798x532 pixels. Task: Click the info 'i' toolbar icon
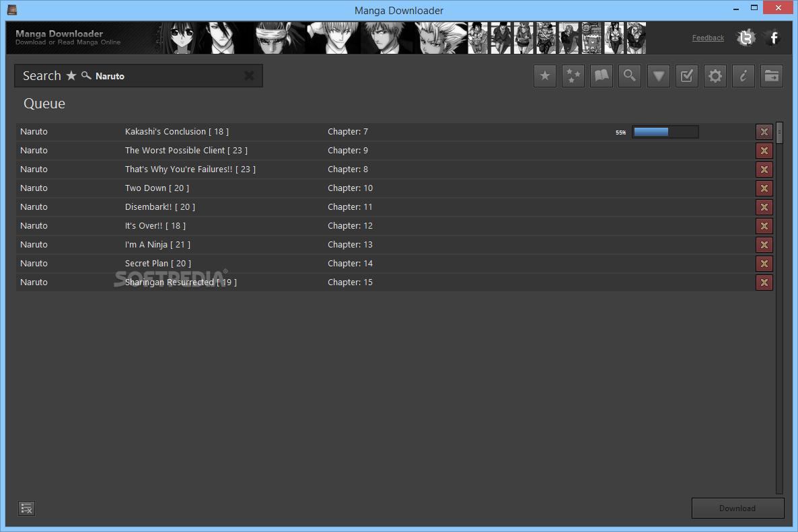[x=743, y=76]
